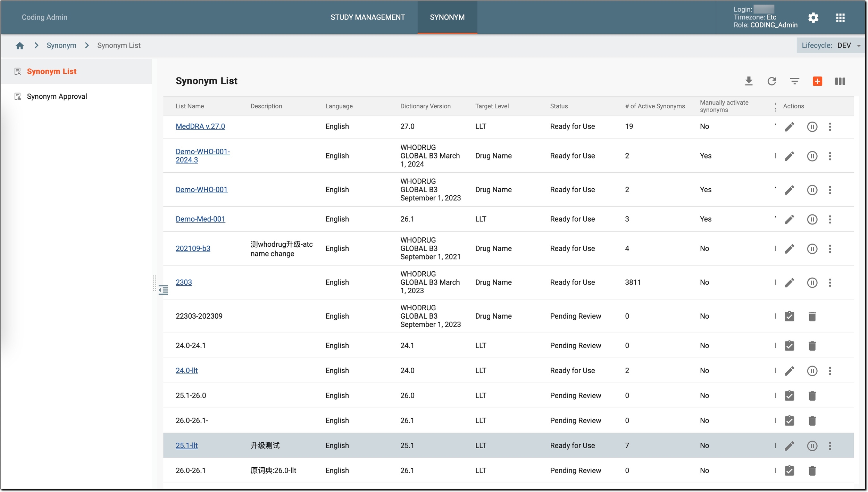Collapse the sidebar using the panel toggle

(x=163, y=290)
